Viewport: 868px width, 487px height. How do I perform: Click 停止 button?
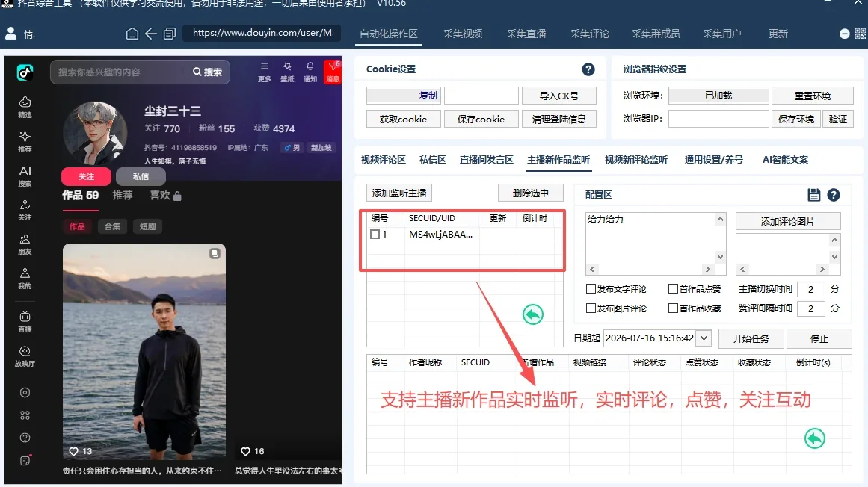(x=819, y=338)
